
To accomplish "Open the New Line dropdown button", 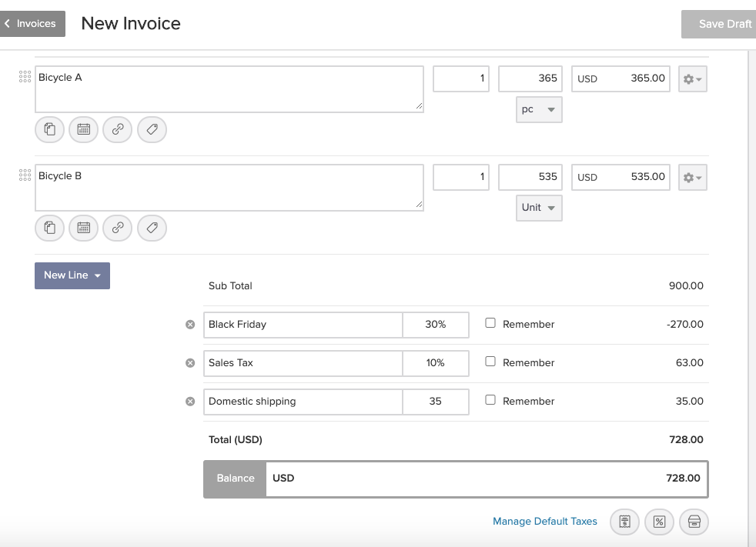I will [72, 275].
